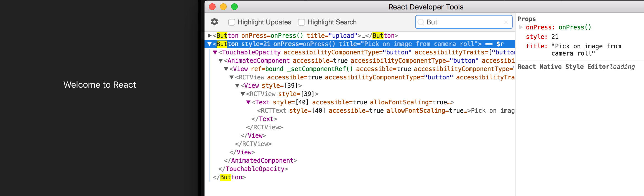
Task: Select the RCTText style=[40] row
Action: point(360,110)
